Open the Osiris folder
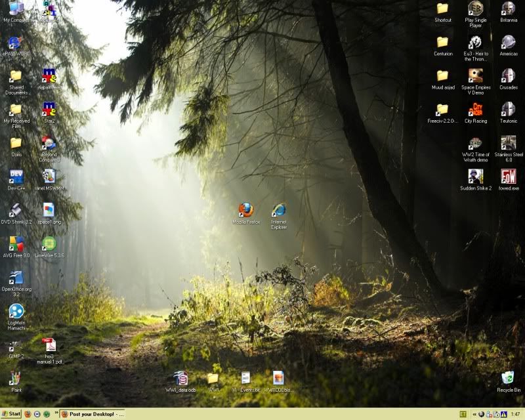 (16, 147)
